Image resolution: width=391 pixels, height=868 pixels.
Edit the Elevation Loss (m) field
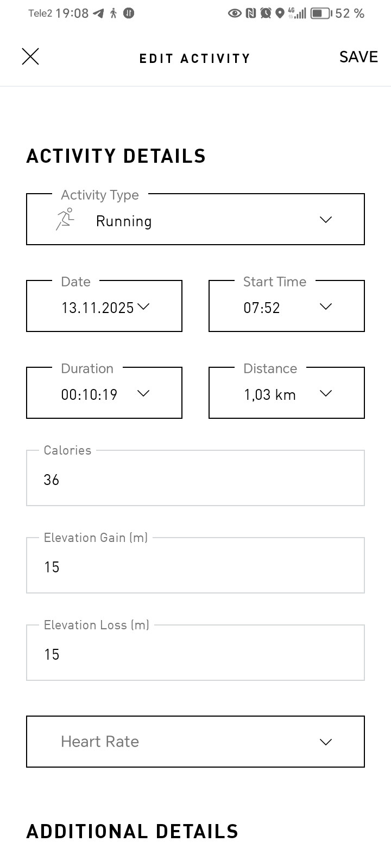tap(195, 653)
